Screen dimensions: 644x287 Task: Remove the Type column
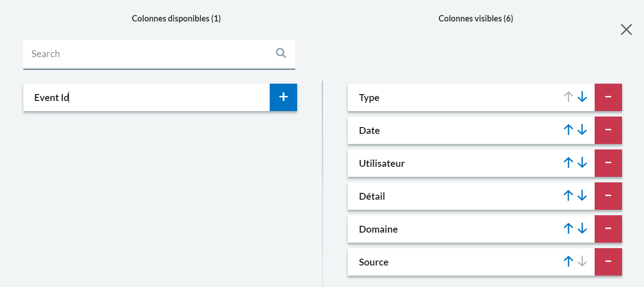[x=608, y=97]
